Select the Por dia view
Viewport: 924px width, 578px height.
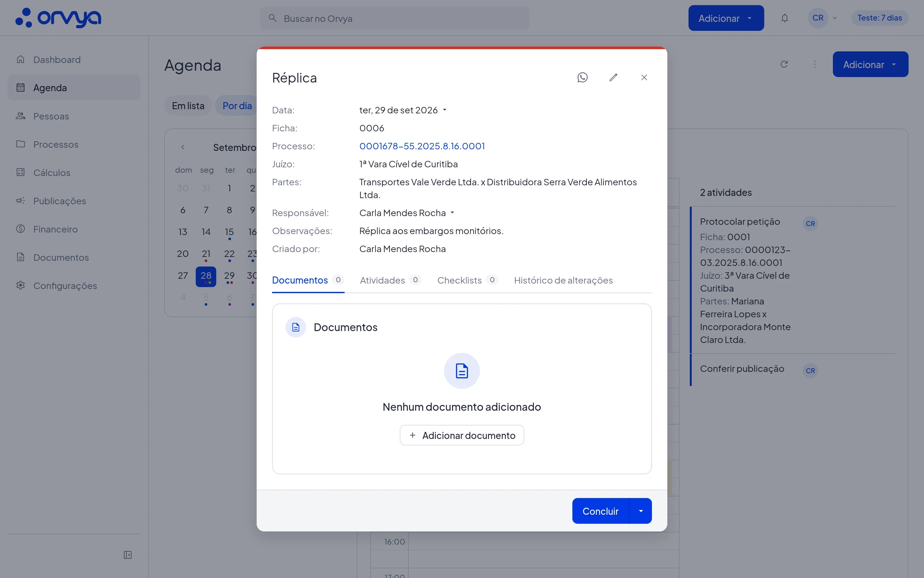point(237,106)
